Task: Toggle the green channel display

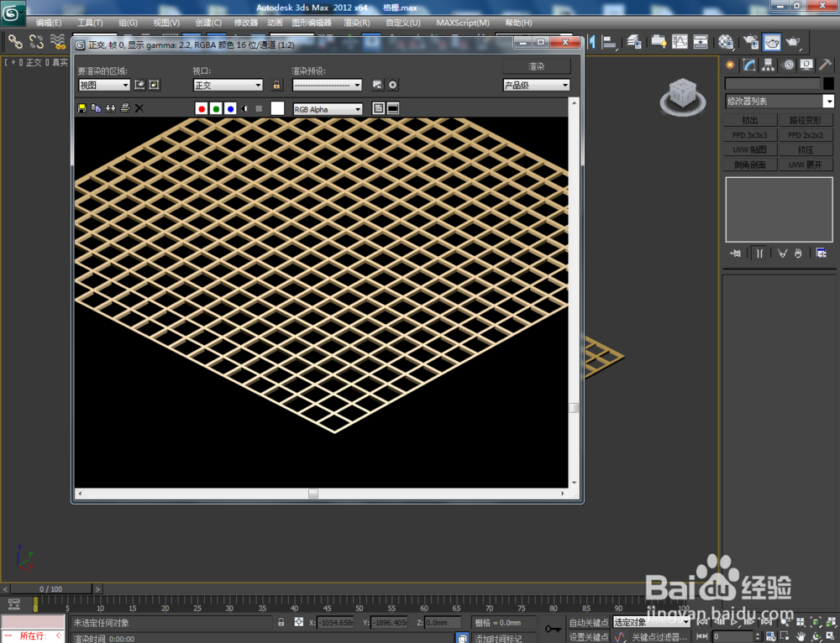Action: 216,108
